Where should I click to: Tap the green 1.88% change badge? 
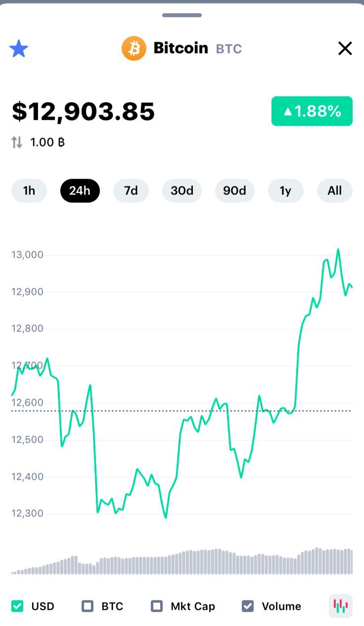[312, 111]
